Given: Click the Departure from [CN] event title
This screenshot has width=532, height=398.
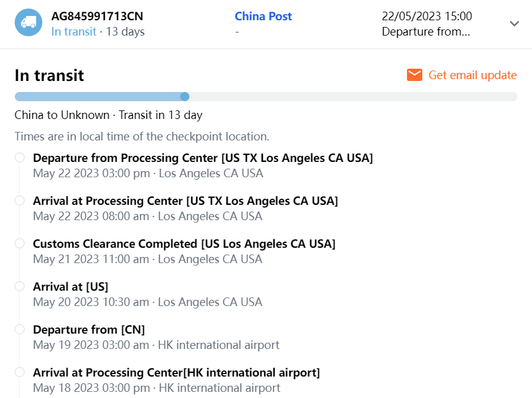Looking at the screenshot, I should click(x=89, y=330).
